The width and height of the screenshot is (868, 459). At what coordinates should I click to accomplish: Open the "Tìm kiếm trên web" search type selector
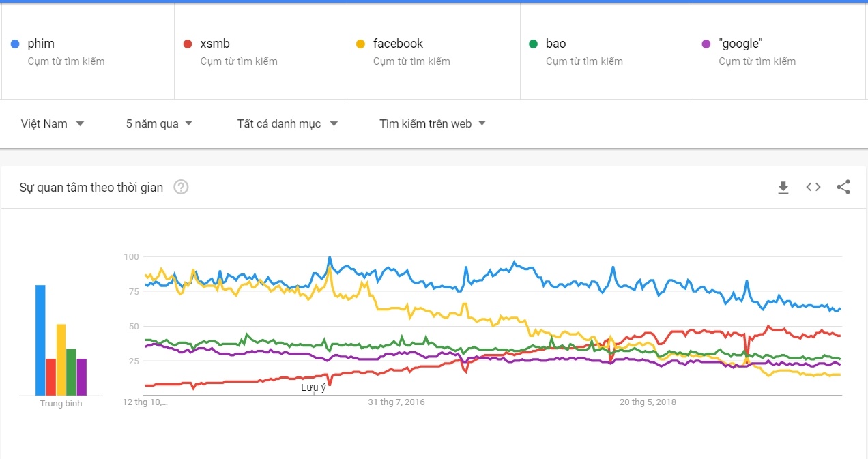(431, 123)
